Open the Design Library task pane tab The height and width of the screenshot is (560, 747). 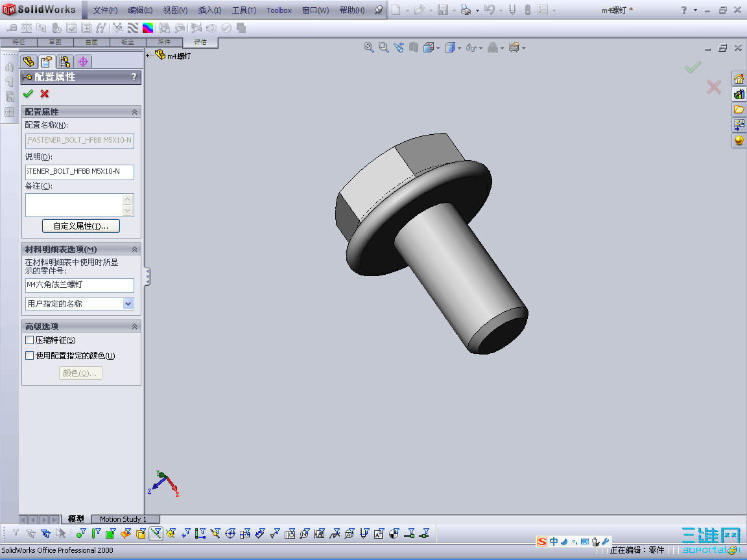point(739,94)
